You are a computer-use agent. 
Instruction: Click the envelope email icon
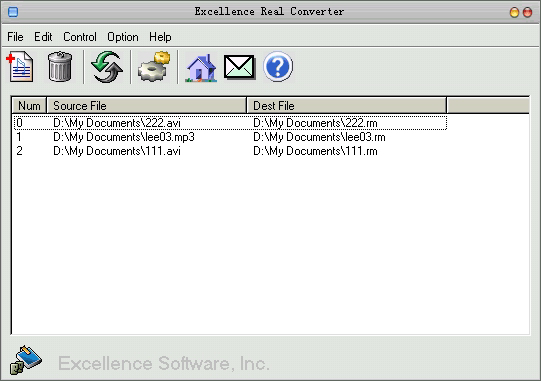[x=239, y=67]
